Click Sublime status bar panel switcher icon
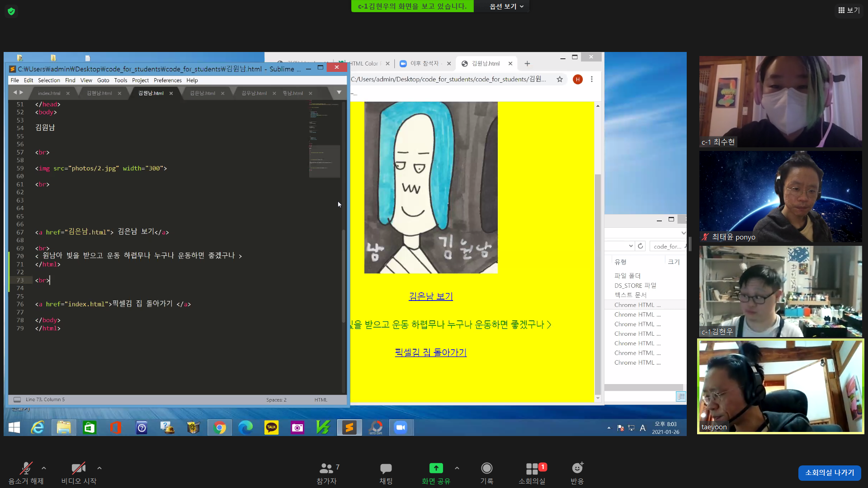868x488 pixels. pos(17,399)
